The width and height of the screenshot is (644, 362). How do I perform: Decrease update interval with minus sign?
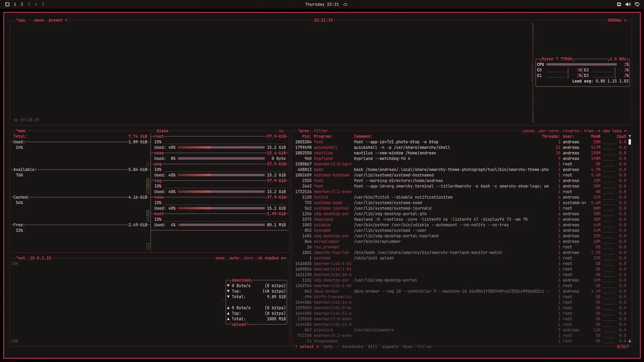(x=604, y=20)
